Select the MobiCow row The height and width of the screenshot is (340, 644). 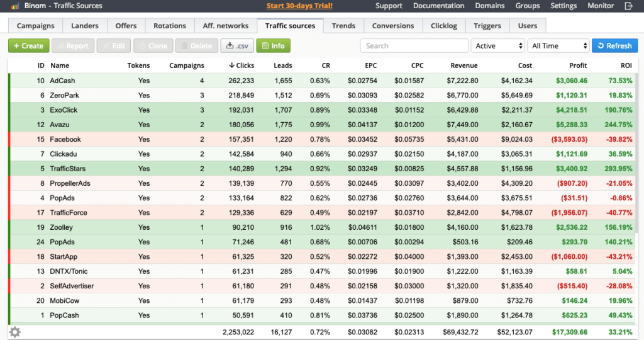(x=322, y=300)
